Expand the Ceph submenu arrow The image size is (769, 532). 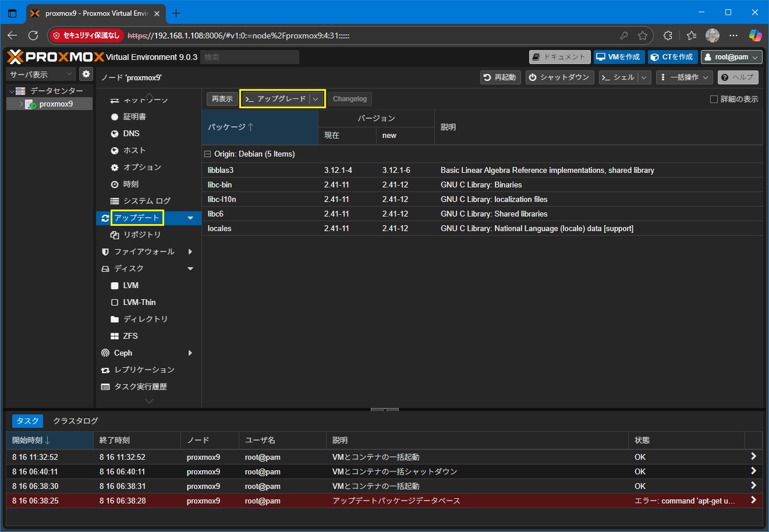190,353
